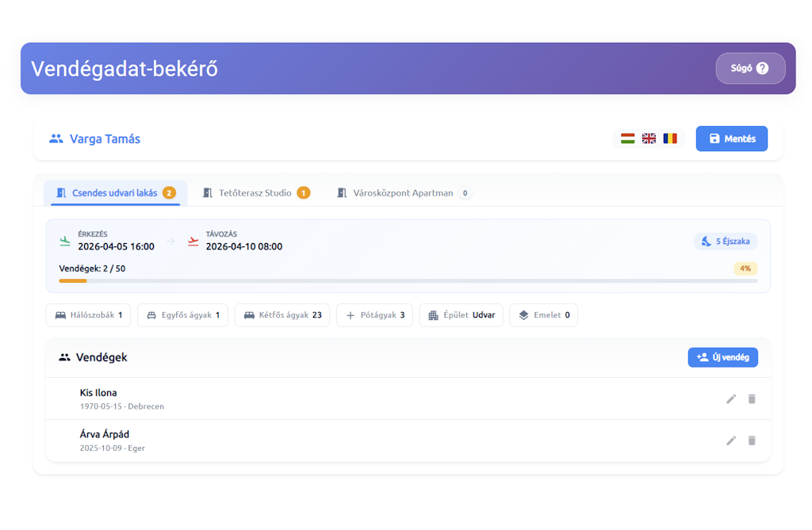
Task: Edit guest Kis Ilona with pencil icon
Action: point(731,398)
